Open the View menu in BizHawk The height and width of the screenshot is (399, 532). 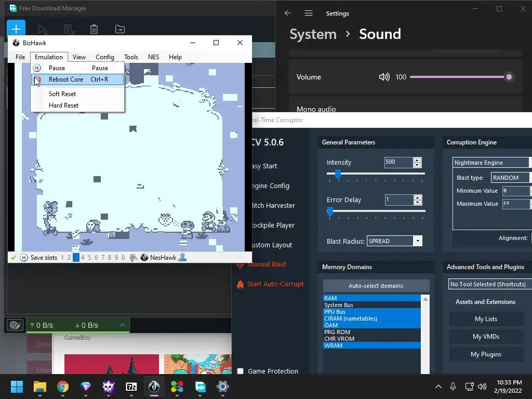(x=79, y=57)
